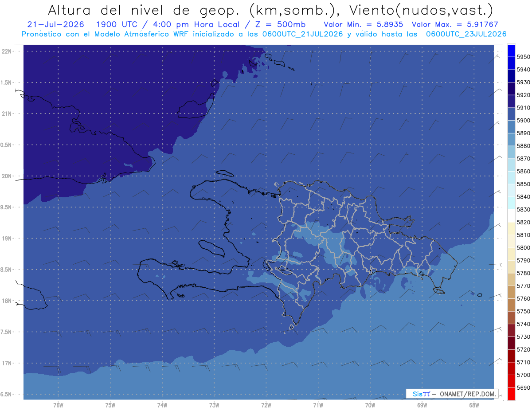Click the '0600UTC_23JUL2026' valid-until time
Image resolution: width=532 pixels, height=411 pixels.
click(x=466, y=34)
